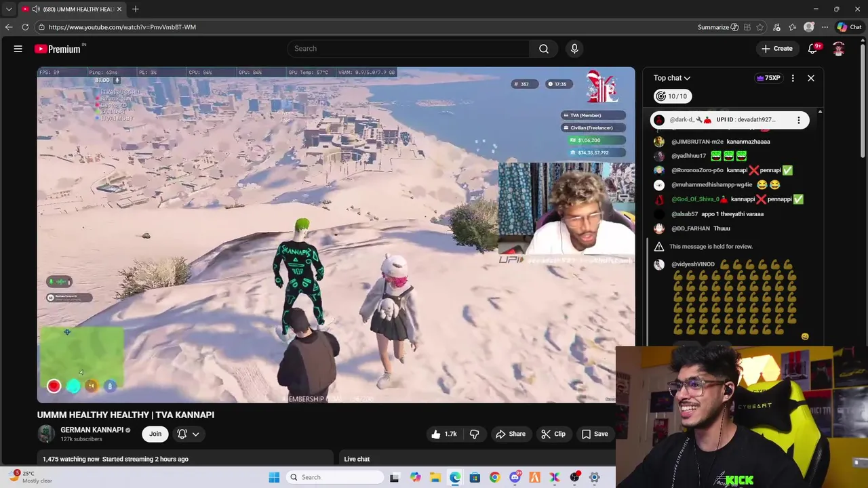Open OBS Studio from the taskbar
Screen dimensions: 868x488
point(574,477)
